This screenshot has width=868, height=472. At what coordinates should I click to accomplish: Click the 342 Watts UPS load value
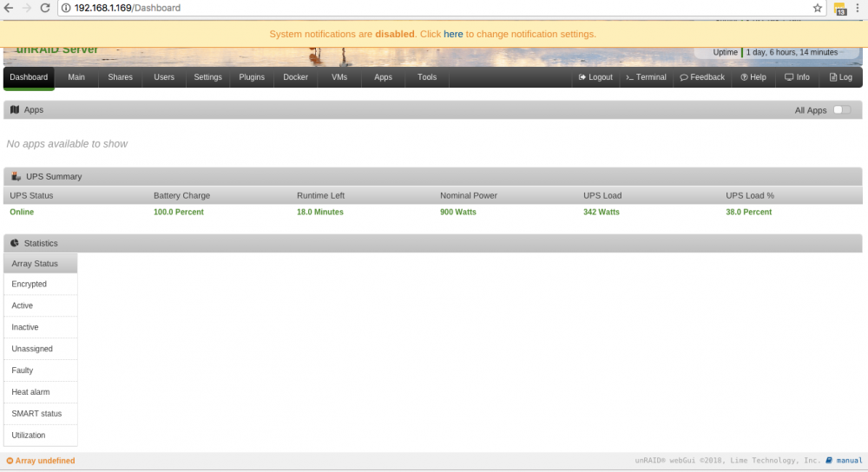click(602, 212)
